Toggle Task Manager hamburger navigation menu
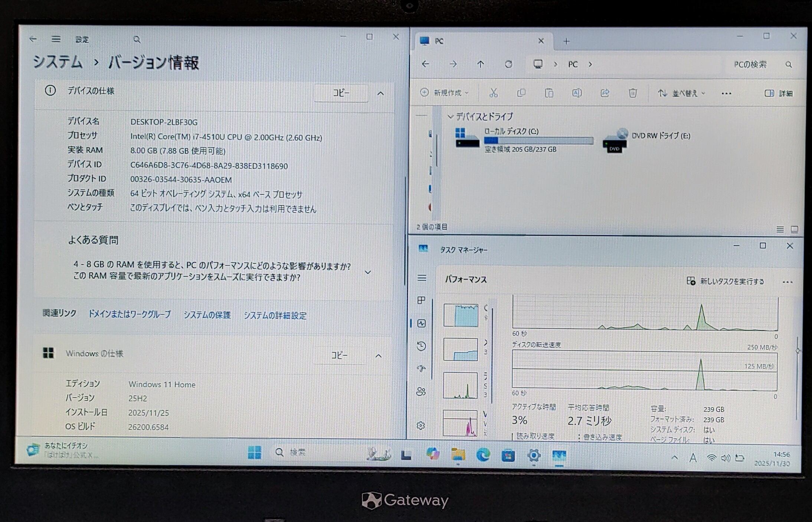The width and height of the screenshot is (812, 522). click(422, 278)
